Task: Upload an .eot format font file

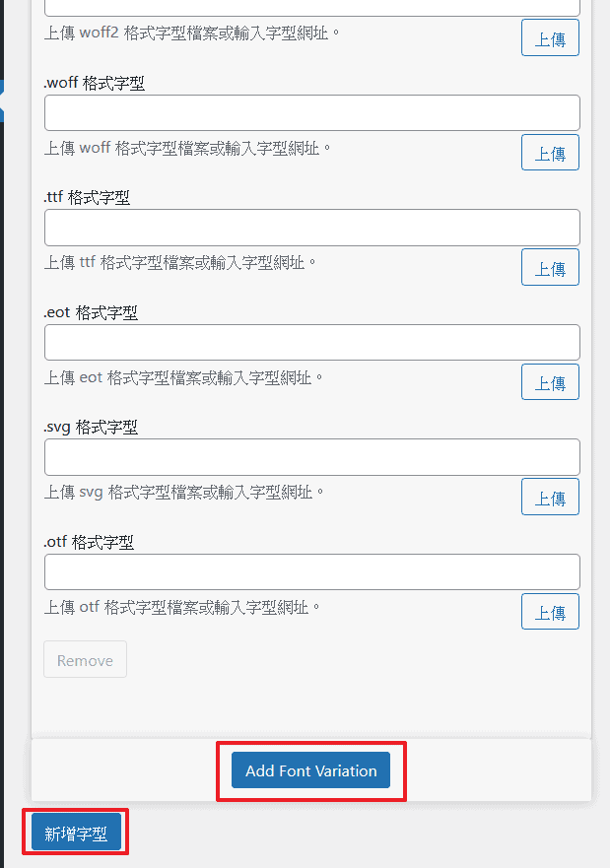Action: [x=550, y=382]
